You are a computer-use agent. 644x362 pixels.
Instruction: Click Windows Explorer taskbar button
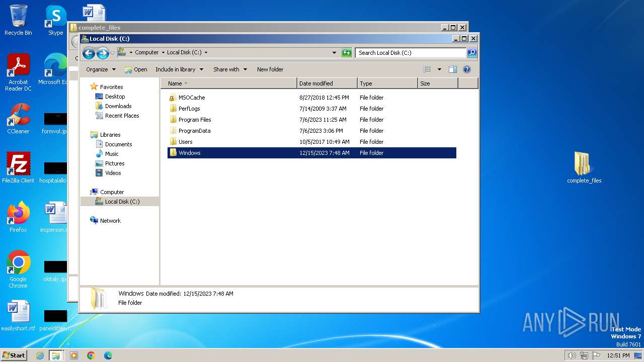click(56, 355)
